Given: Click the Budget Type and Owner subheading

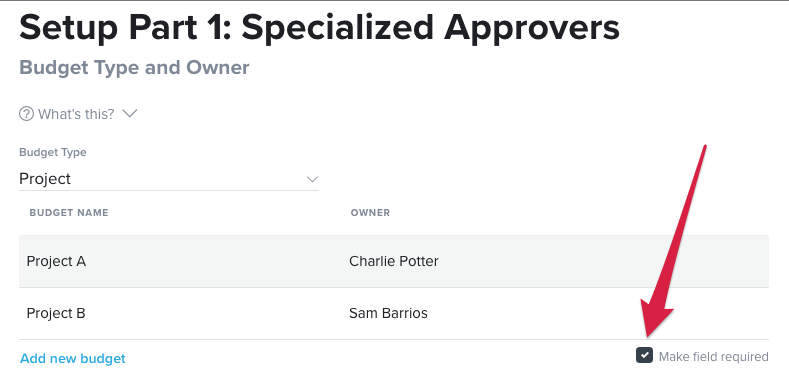Looking at the screenshot, I should pyautogui.click(x=134, y=67).
